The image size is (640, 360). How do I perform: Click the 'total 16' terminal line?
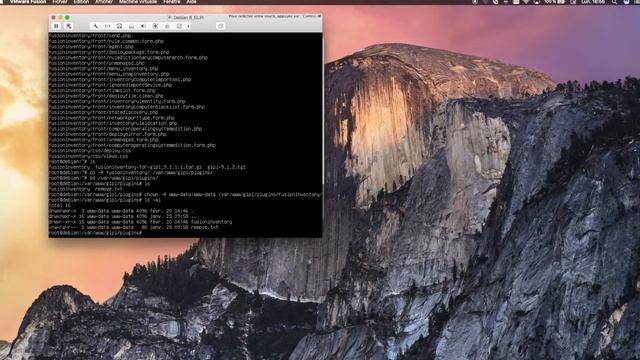pos(60,206)
